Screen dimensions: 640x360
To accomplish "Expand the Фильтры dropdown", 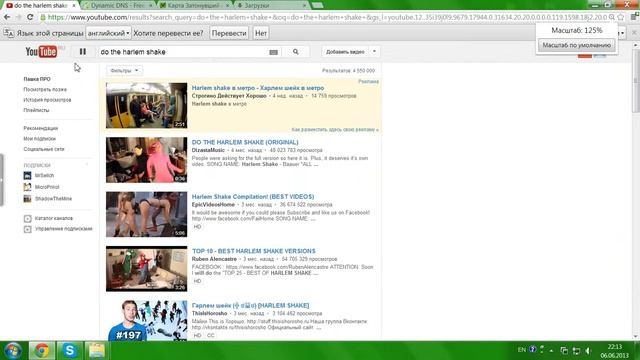I will pos(124,71).
